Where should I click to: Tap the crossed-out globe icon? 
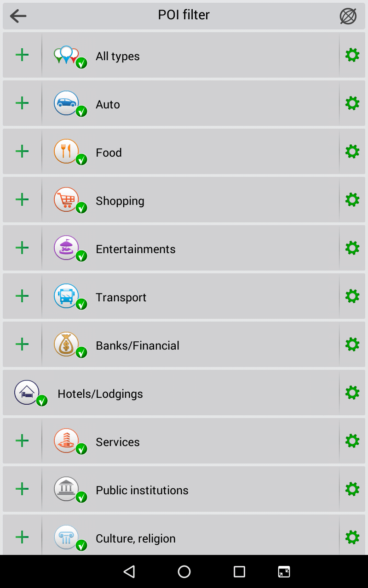coord(348,16)
